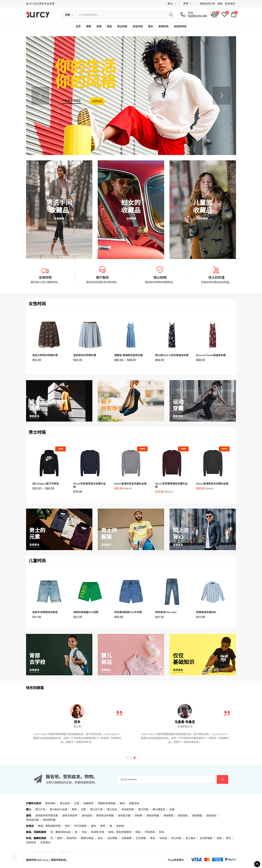Expand the 美元 currency dropdown
The image size is (262, 868).
click(x=171, y=4)
